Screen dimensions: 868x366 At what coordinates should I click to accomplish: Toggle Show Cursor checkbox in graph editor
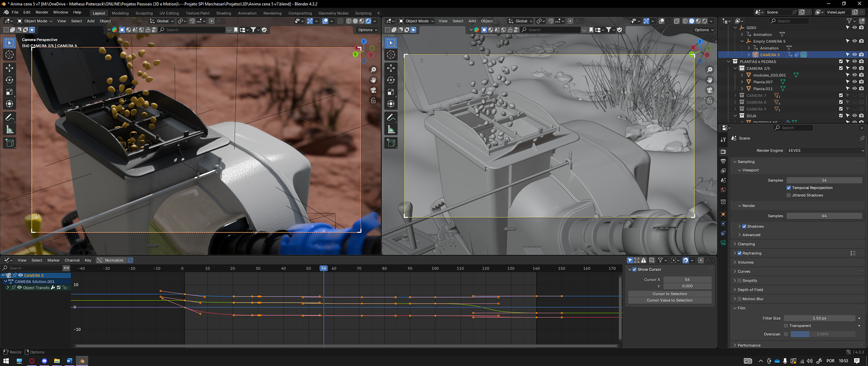click(x=635, y=269)
